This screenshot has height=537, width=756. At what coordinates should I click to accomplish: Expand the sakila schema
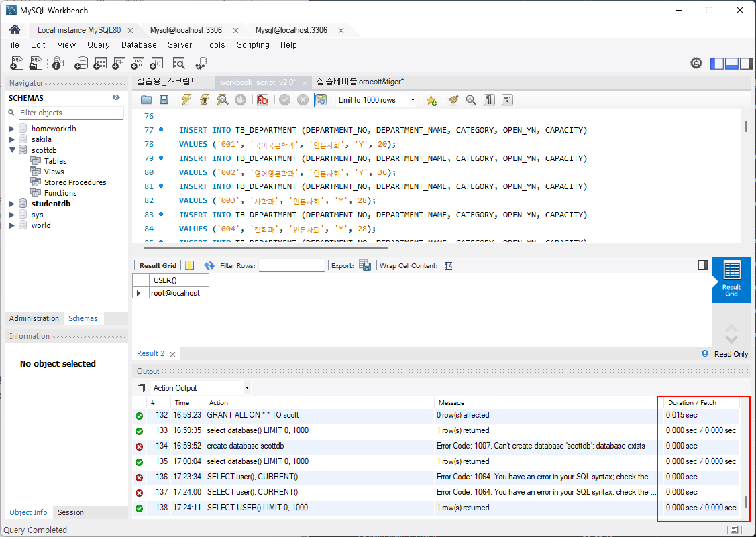coord(11,139)
